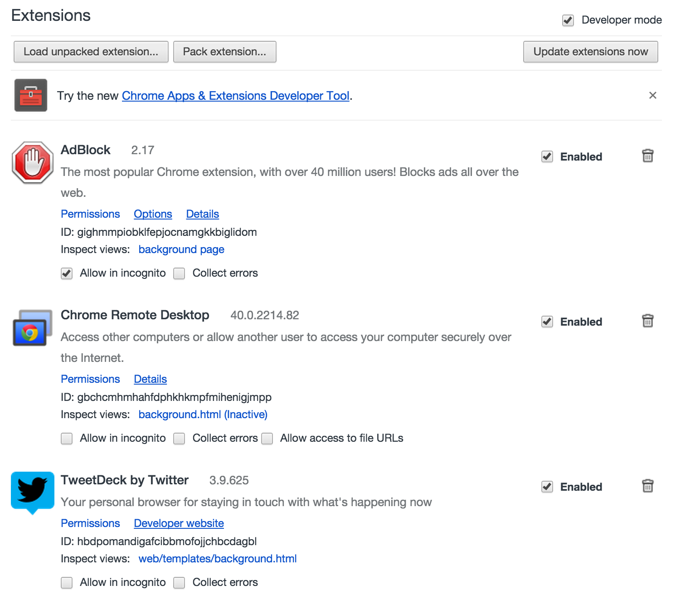Screen dimensions: 700x605
Task: Inspect AdBlock background page
Action: pos(181,249)
